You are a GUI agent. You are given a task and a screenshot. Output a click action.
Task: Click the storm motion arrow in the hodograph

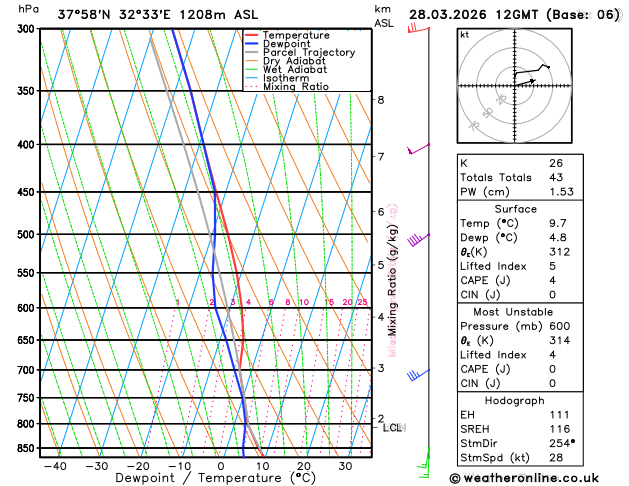click(x=525, y=83)
